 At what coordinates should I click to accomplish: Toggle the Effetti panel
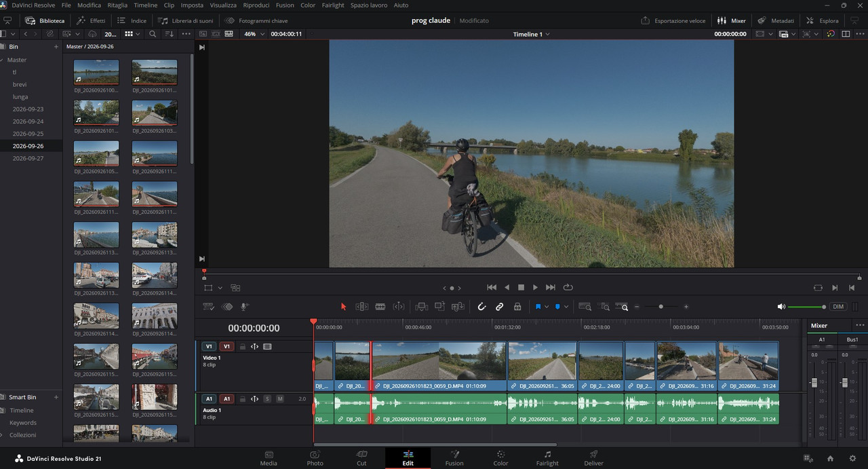pos(91,20)
